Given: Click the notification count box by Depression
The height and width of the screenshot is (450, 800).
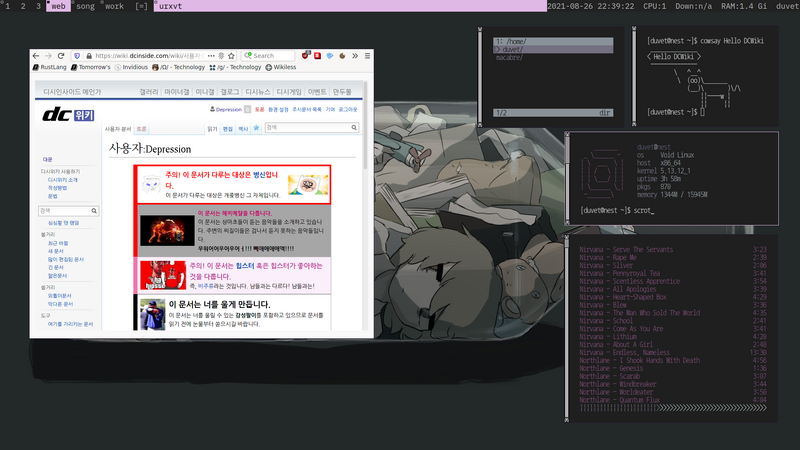Looking at the screenshot, I should coord(247,109).
